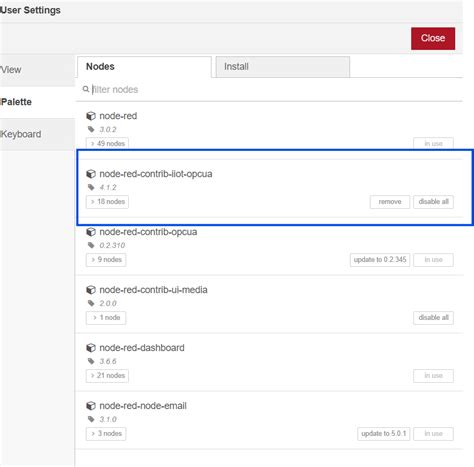The image size is (474, 467).
Task: Click the node-red-contrib-iiot-opcua package cube icon
Action: (x=91, y=174)
